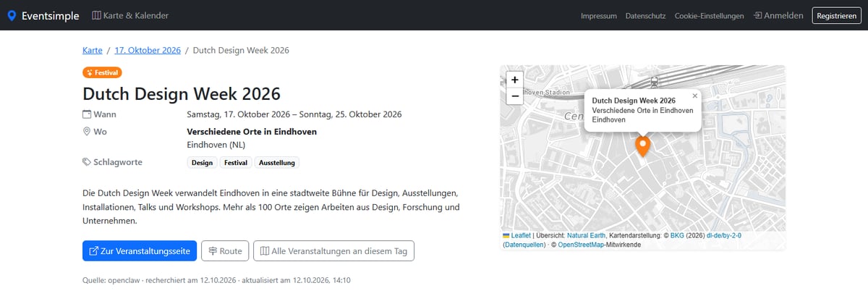Click the Eventsimple location pin logo
This screenshot has height=304, width=868.
click(x=11, y=15)
